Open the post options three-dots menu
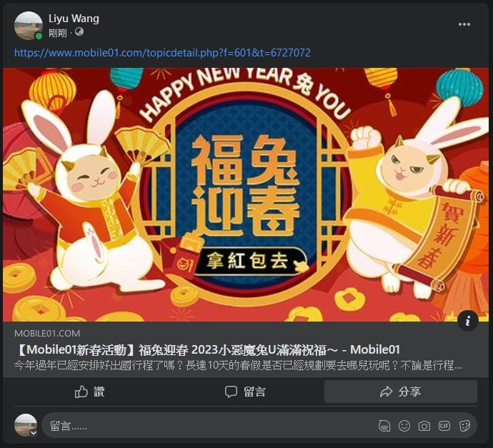Screen dimensions: 493x448 (x=464, y=24)
